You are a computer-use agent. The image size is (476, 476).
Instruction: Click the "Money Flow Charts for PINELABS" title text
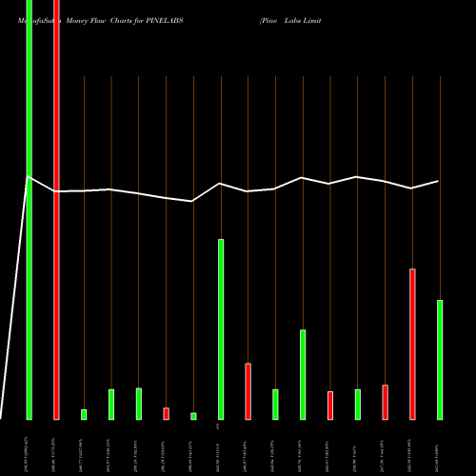125,21
